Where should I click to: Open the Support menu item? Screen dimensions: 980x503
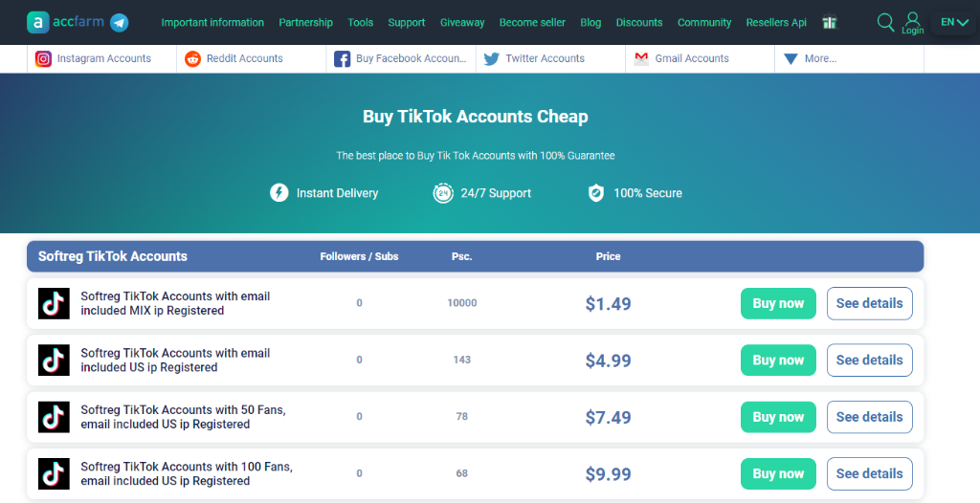[x=406, y=23]
